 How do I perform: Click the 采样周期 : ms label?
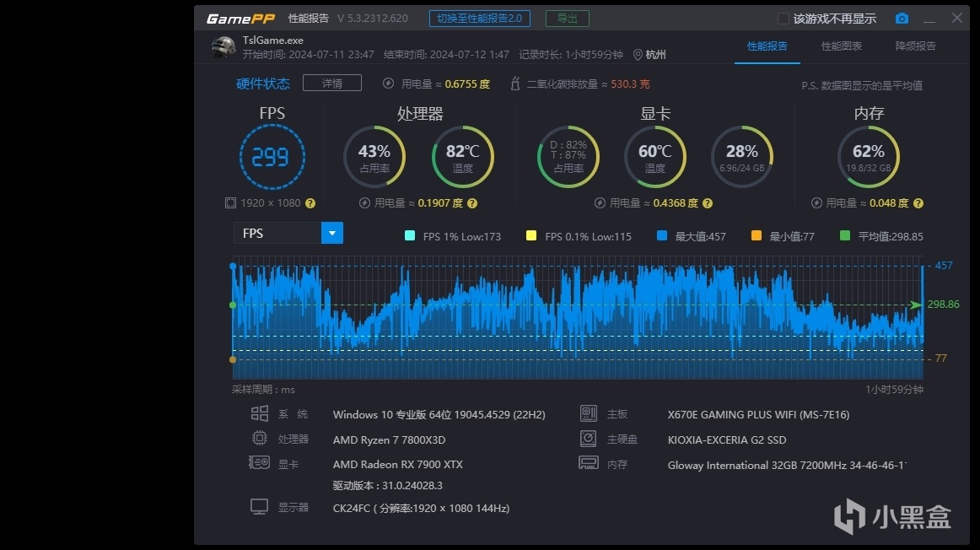click(263, 390)
